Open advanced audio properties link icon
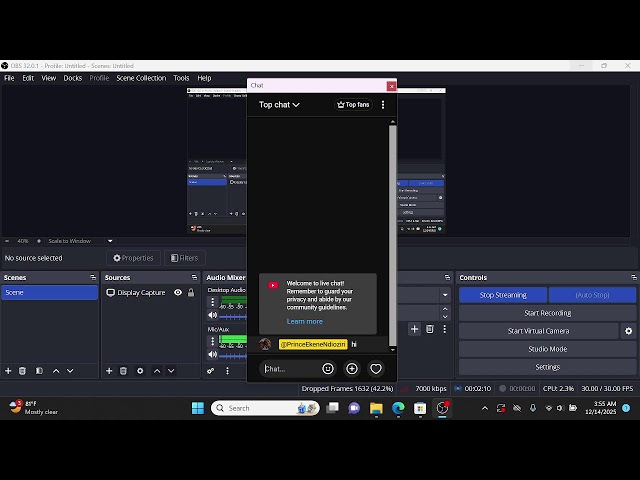The height and width of the screenshot is (480, 640). [211, 371]
